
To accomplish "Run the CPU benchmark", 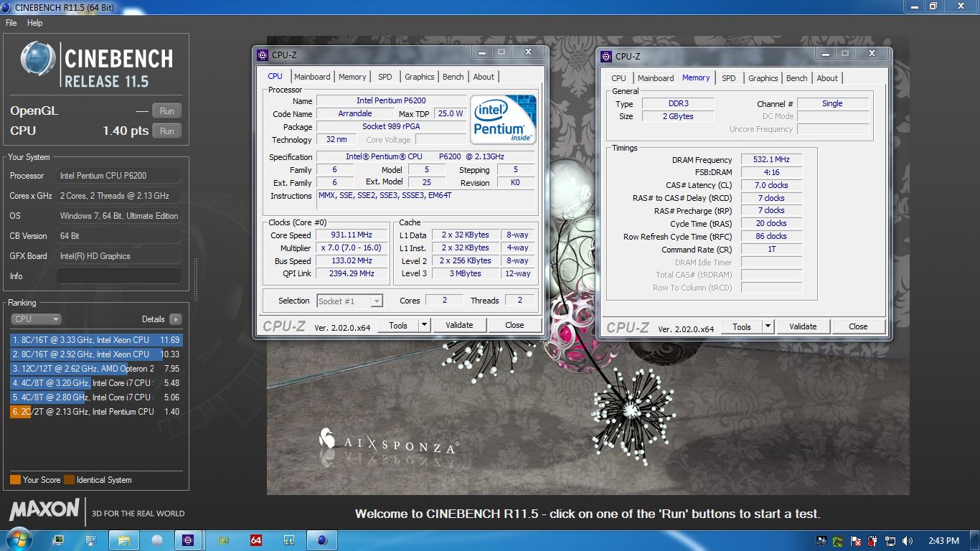I will [x=167, y=131].
